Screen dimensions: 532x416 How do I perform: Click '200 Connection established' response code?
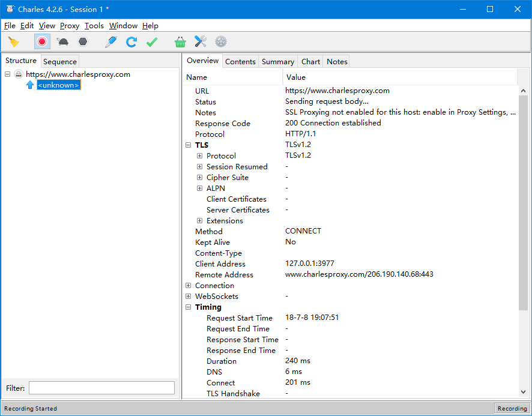[333, 123]
